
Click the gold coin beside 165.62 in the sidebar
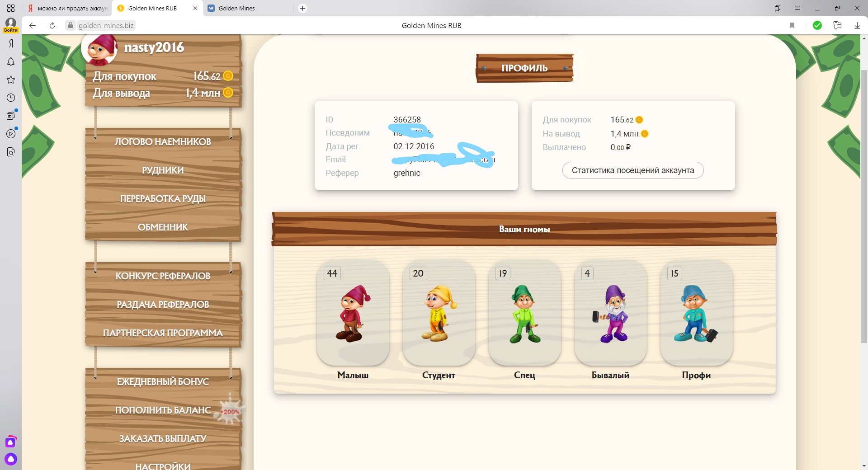coord(228,76)
